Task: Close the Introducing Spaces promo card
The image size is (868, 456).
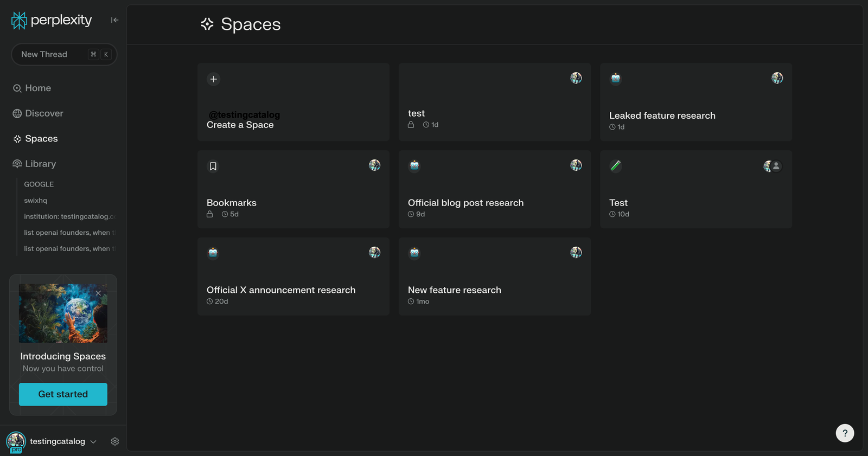Action: [98, 293]
